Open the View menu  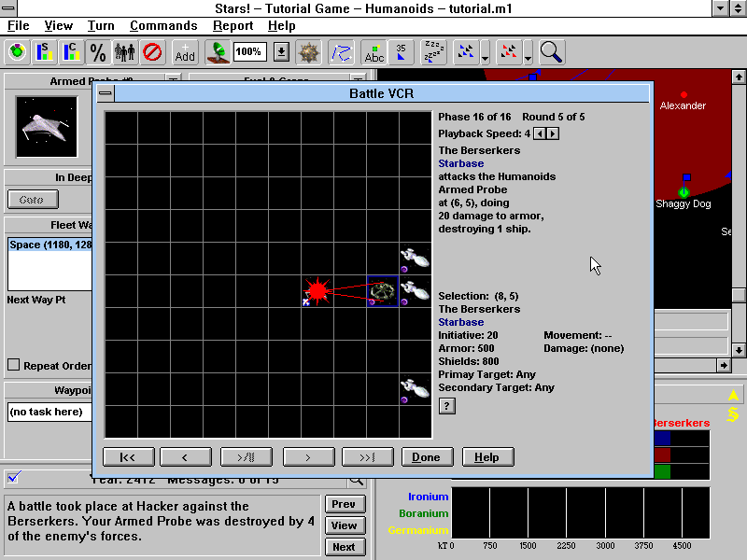pyautogui.click(x=58, y=26)
